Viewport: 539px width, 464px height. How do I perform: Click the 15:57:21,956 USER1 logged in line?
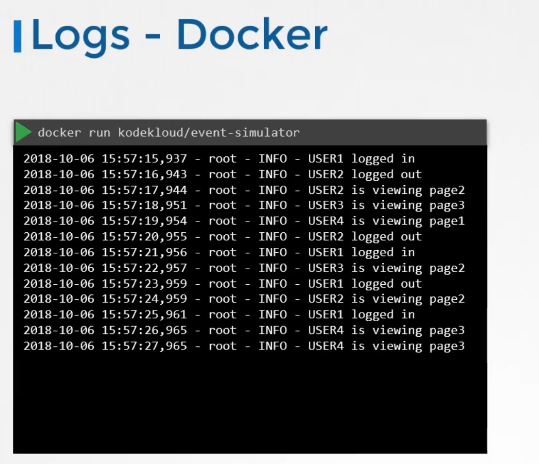[219, 252]
